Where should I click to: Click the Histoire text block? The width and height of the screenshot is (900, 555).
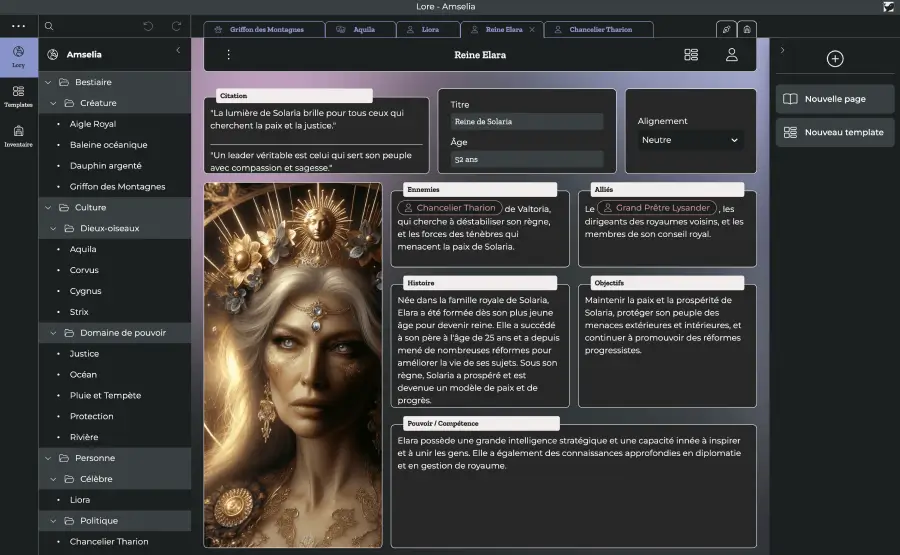pos(480,350)
